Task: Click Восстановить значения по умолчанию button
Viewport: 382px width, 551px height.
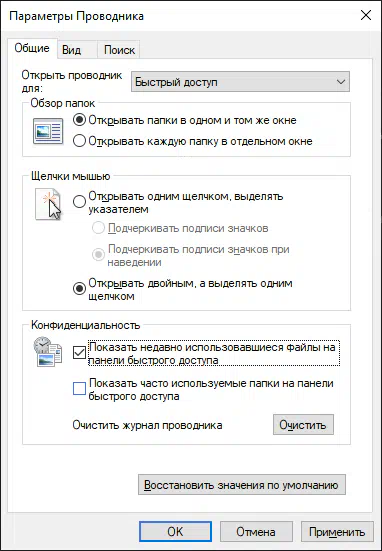Action: click(241, 485)
